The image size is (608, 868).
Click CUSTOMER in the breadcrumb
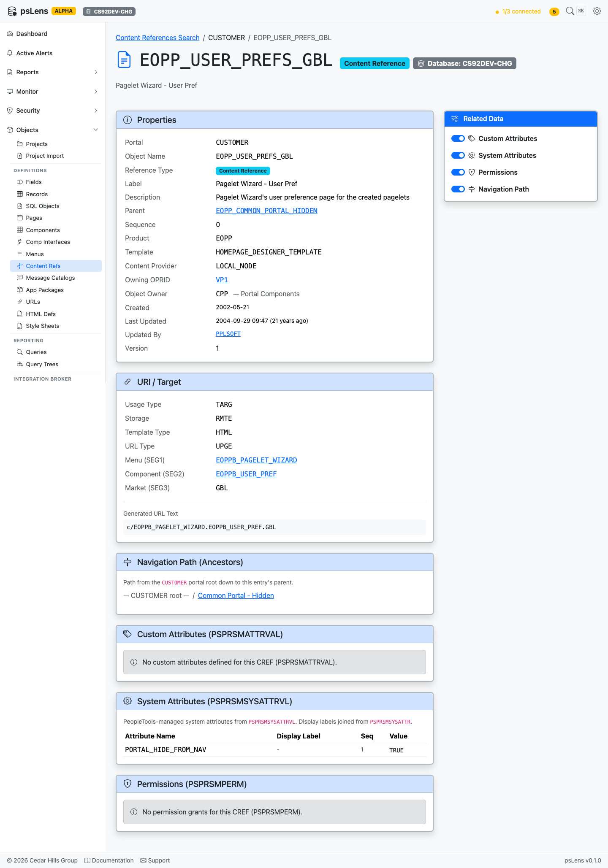coord(226,38)
